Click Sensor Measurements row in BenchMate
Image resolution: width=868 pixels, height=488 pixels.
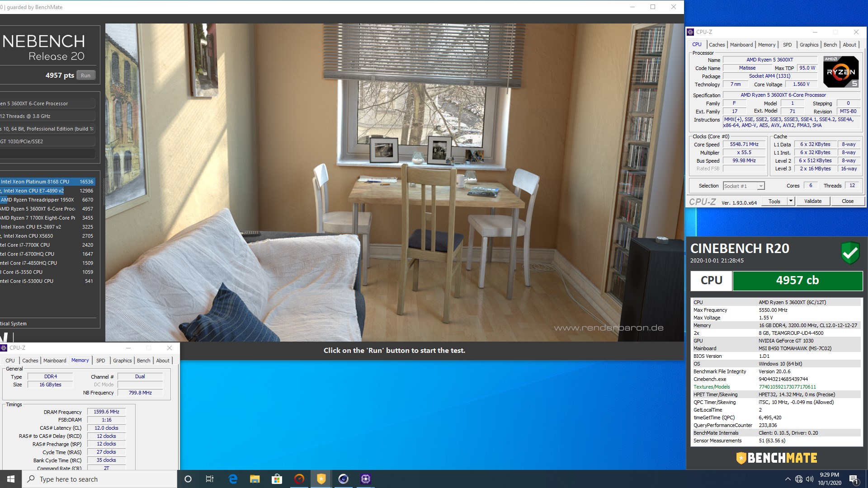[776, 441]
